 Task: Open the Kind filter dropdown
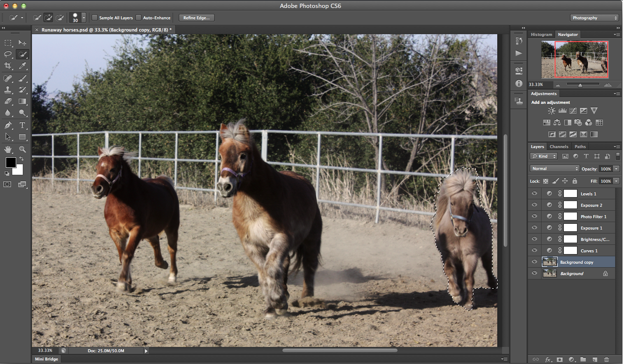point(544,156)
